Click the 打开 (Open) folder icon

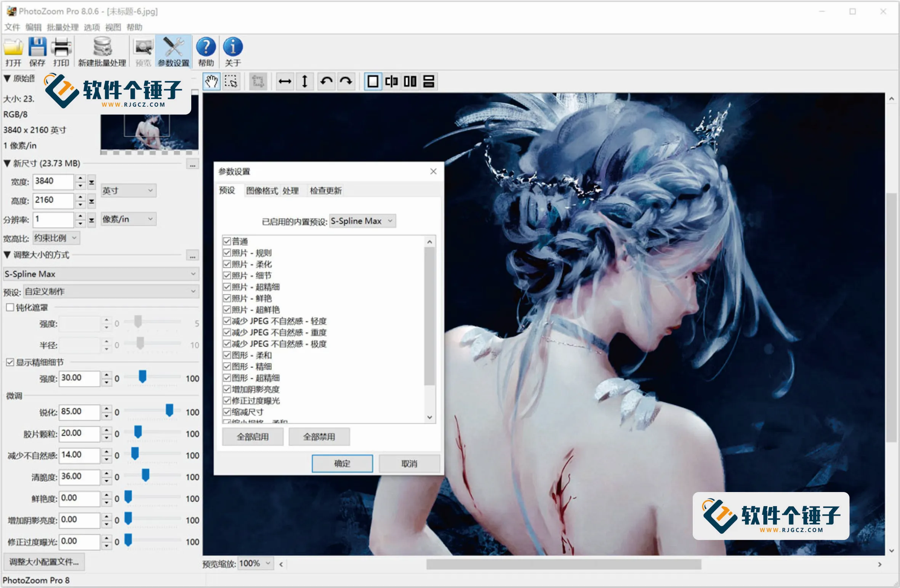[x=13, y=48]
